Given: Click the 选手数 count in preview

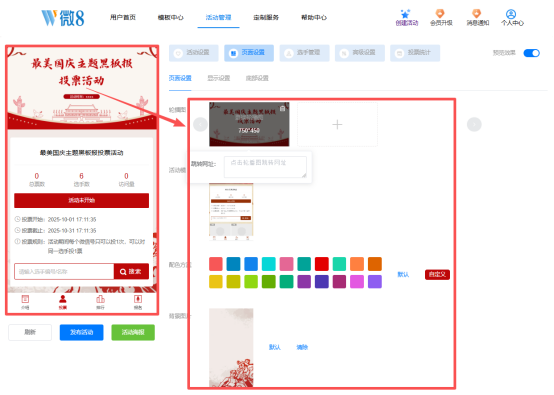Looking at the screenshot, I should pos(82,179).
